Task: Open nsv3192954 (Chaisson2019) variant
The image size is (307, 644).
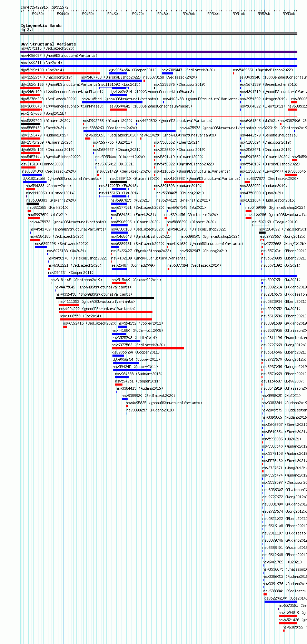Action: point(46,77)
